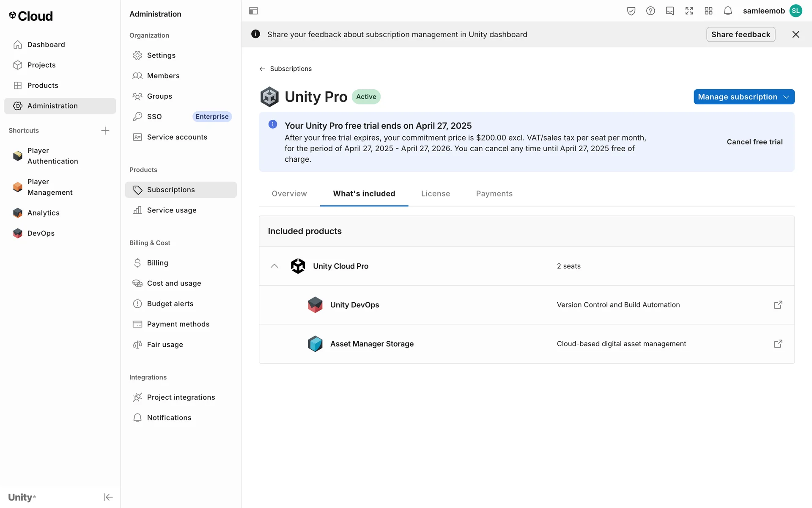Viewport: 812px width, 508px height.
Task: Open the apps grid icon in top bar
Action: click(x=708, y=11)
